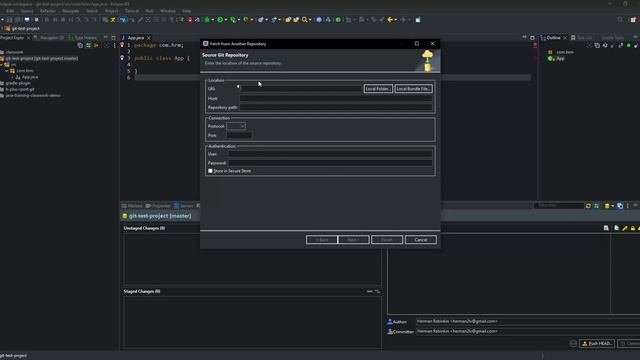Screen dimensions: 640x360
Task: Open the Refactor menu
Action: click(48, 11)
